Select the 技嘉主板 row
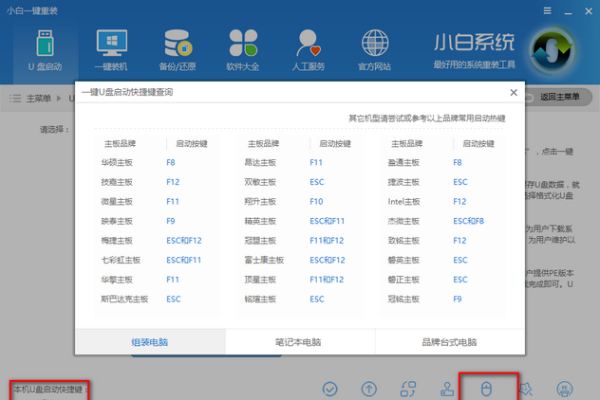 pos(157,182)
